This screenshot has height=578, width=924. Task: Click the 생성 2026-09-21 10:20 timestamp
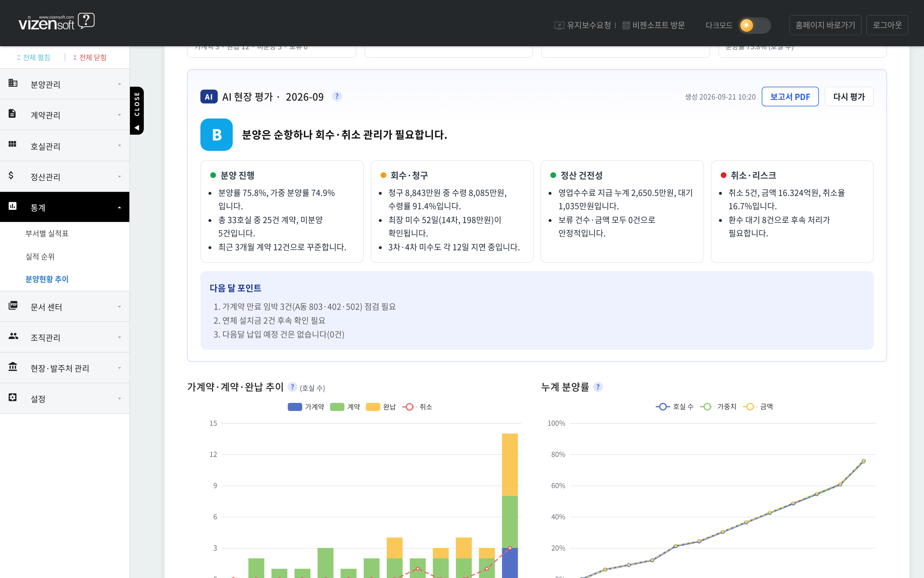coord(720,97)
